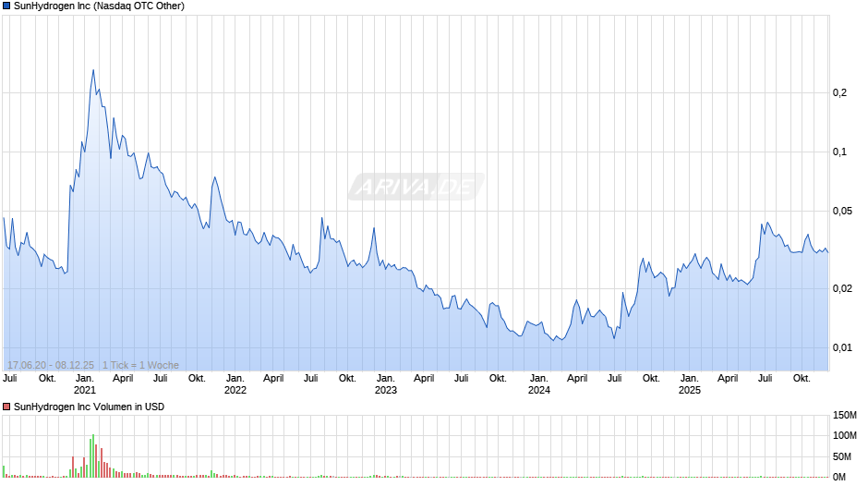
Task: Click the blue SunHydrogen Inc legend square
Action: pos(6,6)
